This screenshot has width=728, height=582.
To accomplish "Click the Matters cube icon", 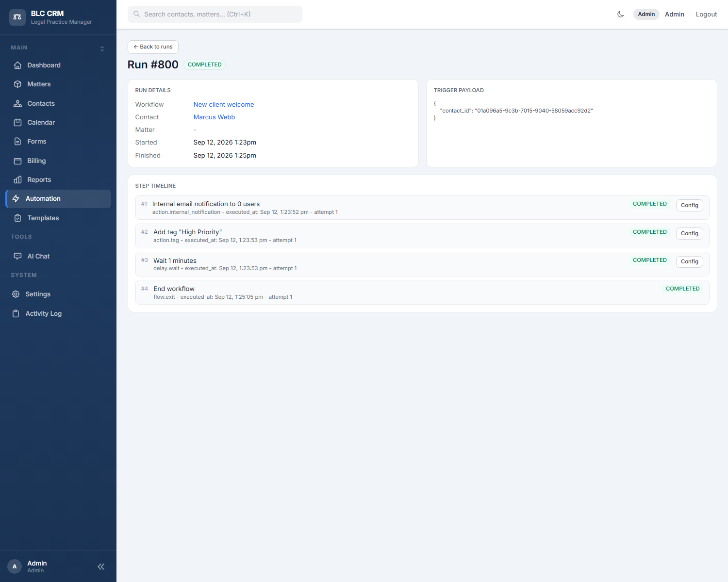I will tap(17, 84).
